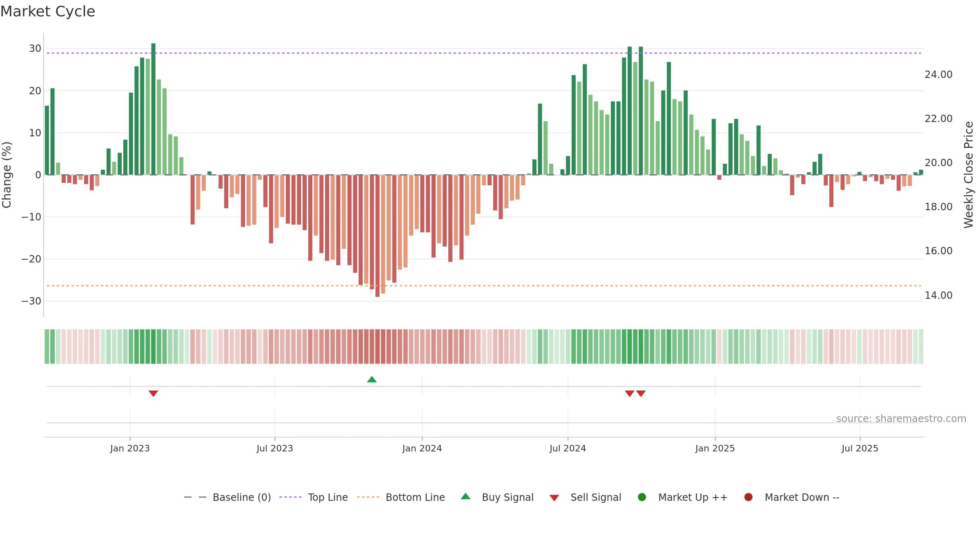Screen dimensions: 980x551
Task: Click the Jan 2023 axis label
Action: click(x=130, y=448)
